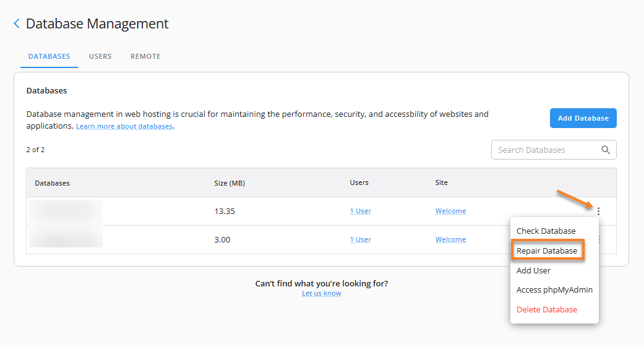Focus the Search Databases field
The width and height of the screenshot is (644, 347).
pyautogui.click(x=554, y=150)
